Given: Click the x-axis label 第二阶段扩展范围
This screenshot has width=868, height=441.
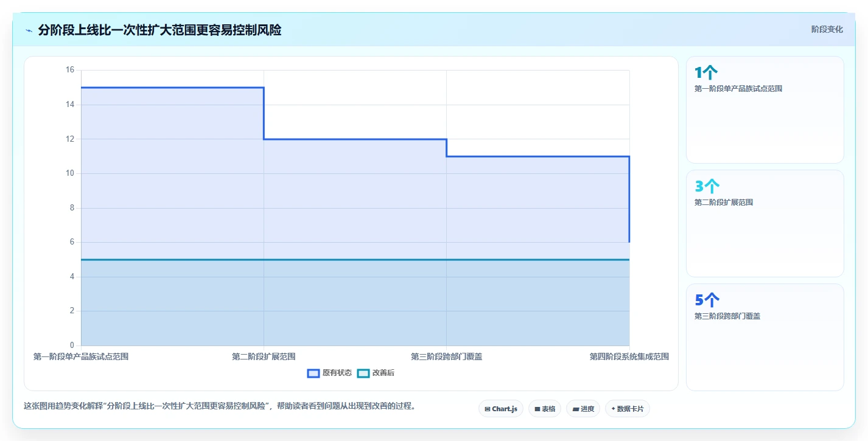Looking at the screenshot, I should 264,356.
